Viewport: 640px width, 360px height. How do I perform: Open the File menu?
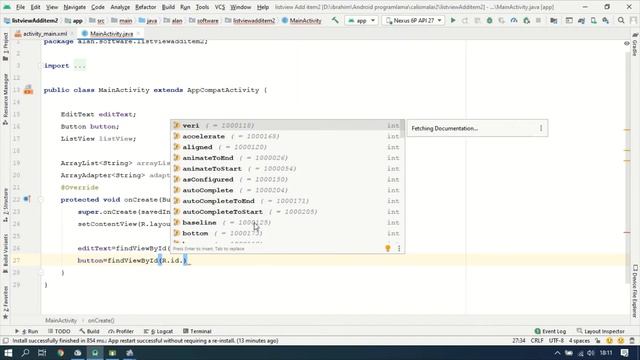(x=20, y=7)
